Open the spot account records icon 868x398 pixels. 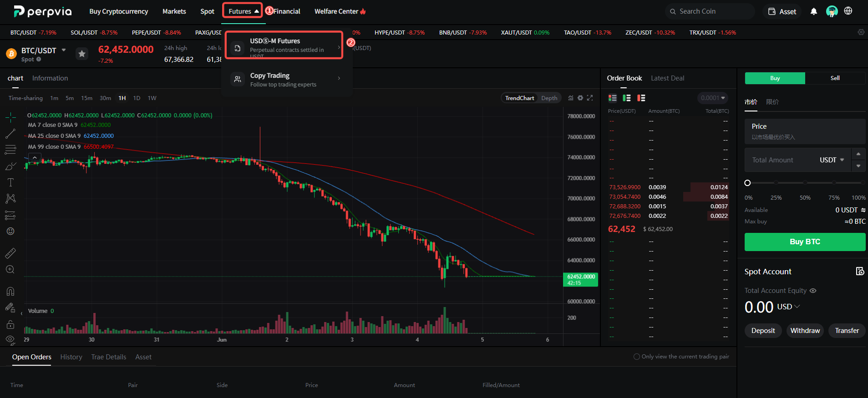pos(860,271)
